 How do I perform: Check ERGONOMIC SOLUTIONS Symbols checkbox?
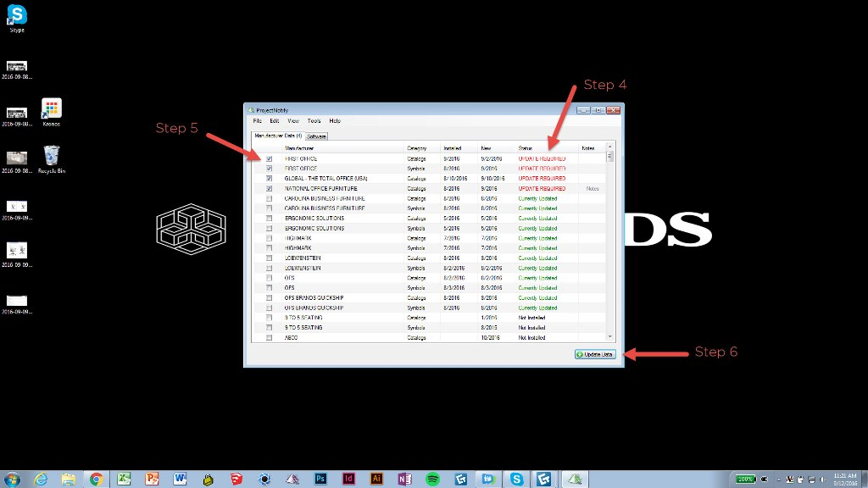pos(269,229)
